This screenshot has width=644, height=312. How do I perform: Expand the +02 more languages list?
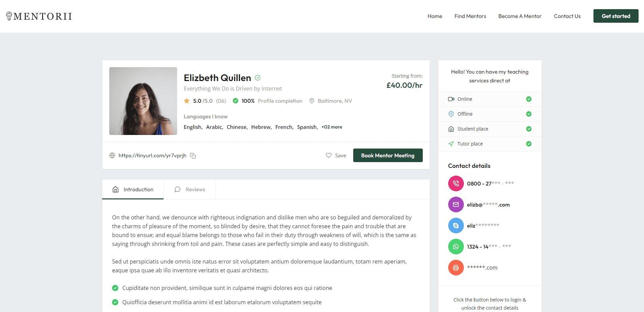(x=332, y=127)
